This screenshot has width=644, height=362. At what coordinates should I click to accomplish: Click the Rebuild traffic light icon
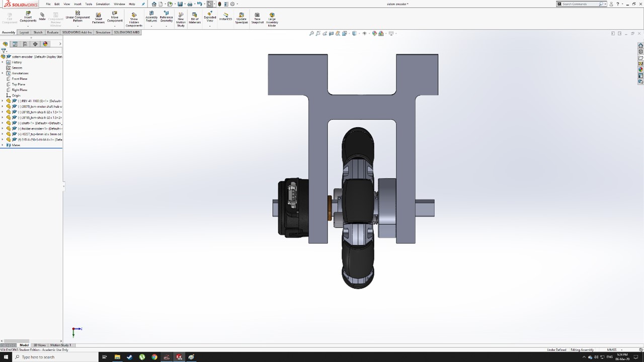click(x=219, y=4)
